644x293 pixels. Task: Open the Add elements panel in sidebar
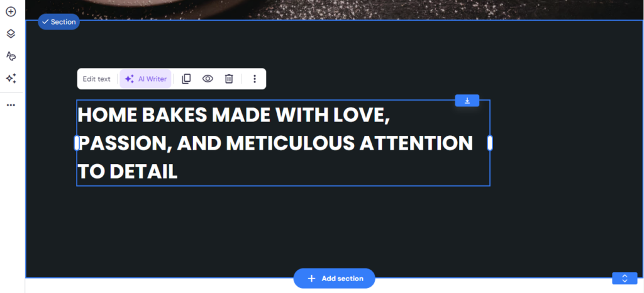(x=11, y=11)
